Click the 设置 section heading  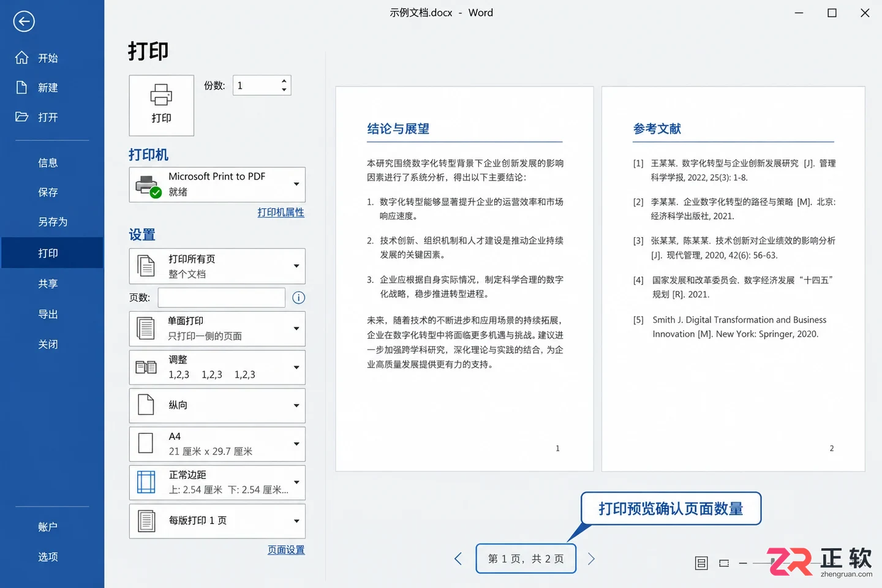click(142, 235)
